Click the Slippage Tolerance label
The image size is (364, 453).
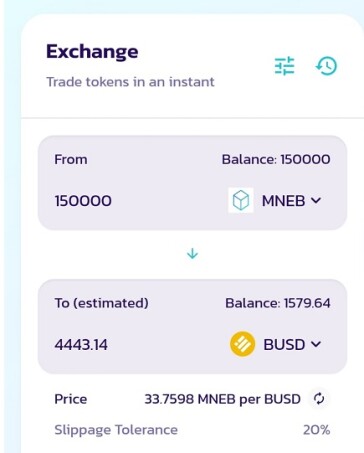116,430
